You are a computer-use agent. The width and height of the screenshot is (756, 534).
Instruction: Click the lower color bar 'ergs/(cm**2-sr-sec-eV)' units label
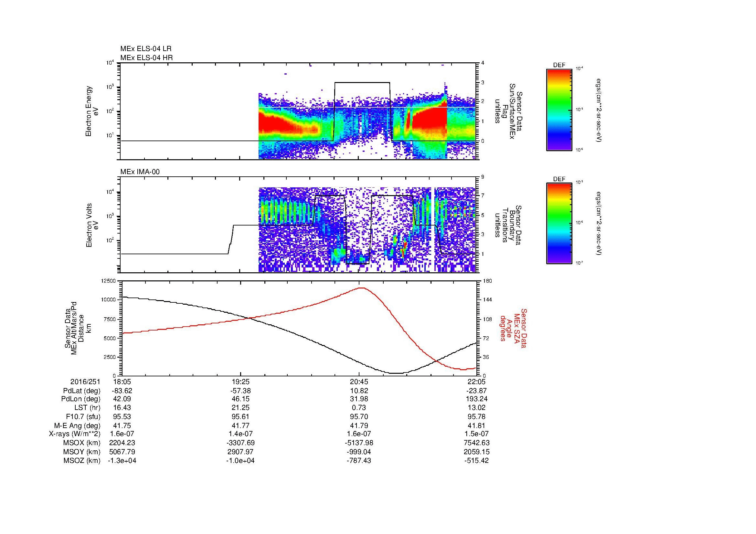[x=599, y=224]
